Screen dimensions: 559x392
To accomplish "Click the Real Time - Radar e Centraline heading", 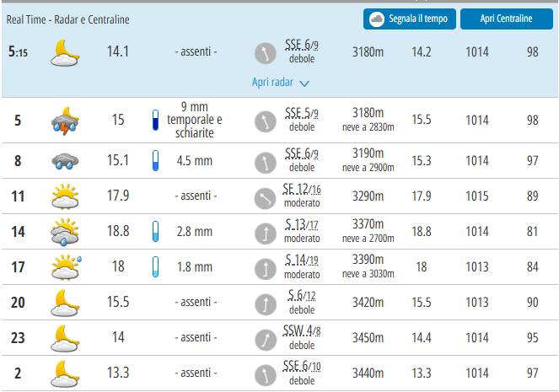I will point(68,19).
